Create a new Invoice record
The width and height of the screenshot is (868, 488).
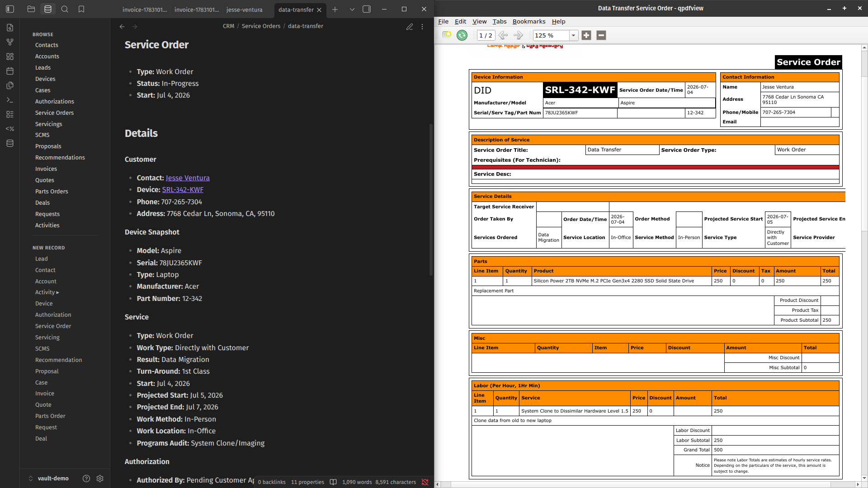pyautogui.click(x=44, y=394)
